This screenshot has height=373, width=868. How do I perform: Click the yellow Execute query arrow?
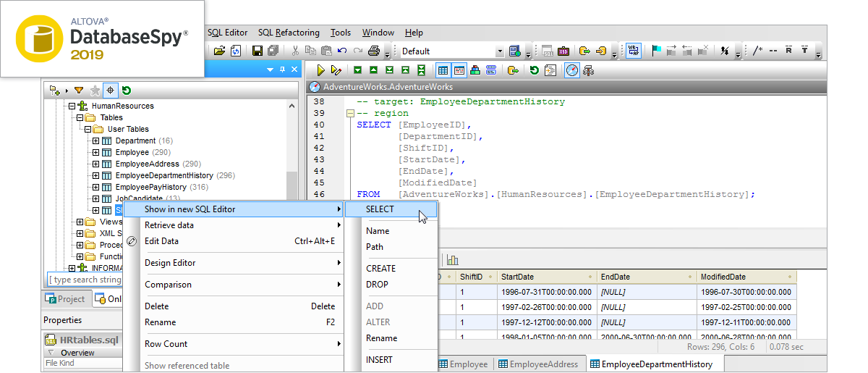(320, 70)
